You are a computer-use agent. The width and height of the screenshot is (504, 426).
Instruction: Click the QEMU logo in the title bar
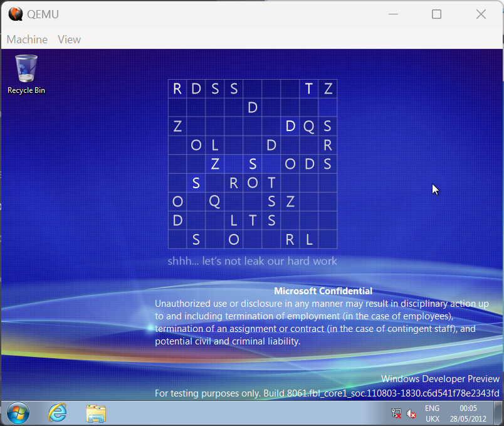point(16,14)
